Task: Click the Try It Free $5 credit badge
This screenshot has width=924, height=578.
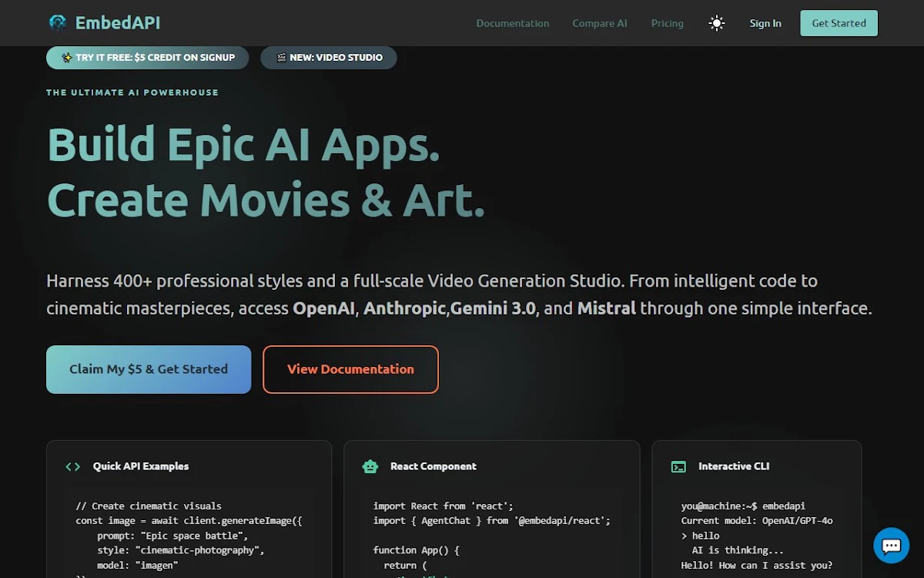Action: [x=148, y=58]
